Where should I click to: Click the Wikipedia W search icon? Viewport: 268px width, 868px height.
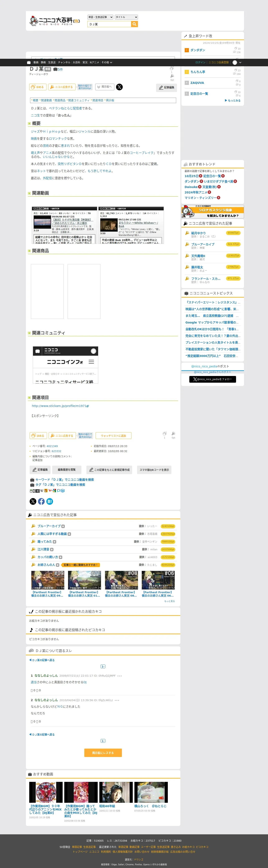pos(42,491)
